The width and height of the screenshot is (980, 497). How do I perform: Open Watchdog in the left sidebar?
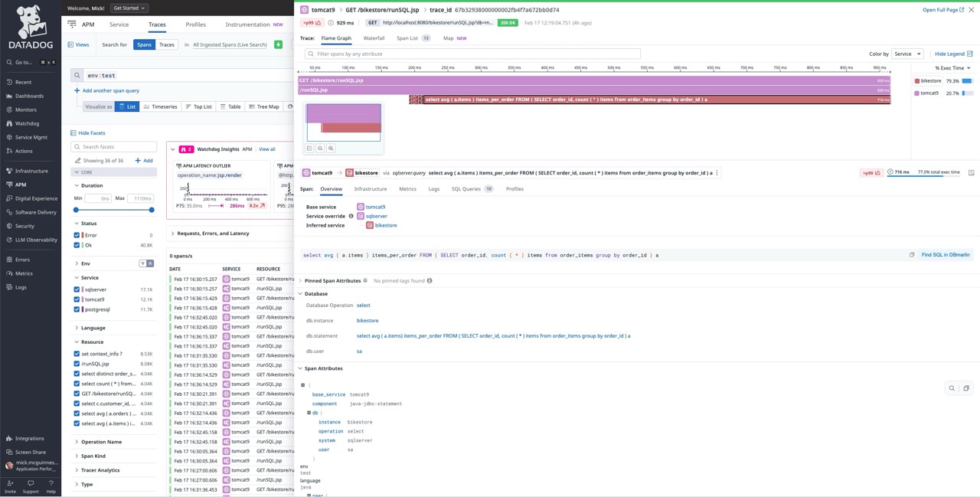click(27, 123)
